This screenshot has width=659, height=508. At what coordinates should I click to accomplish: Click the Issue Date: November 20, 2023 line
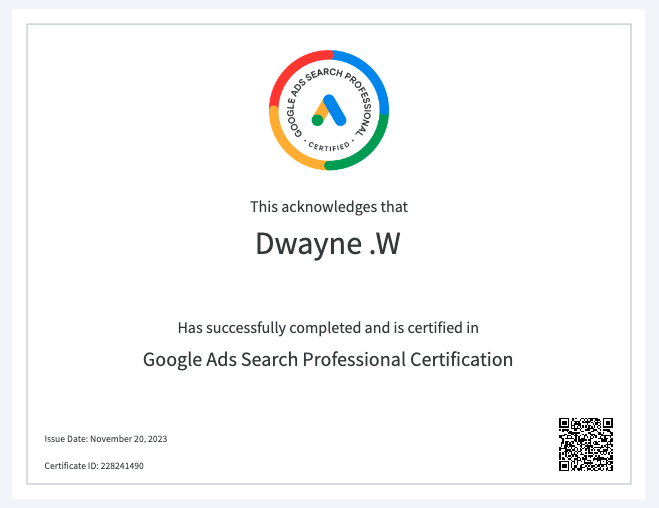(105, 439)
